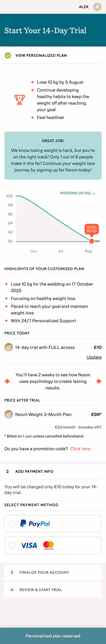This screenshot has width=106, height=644.
Task: Click the Noom icon beside 3-Month Plan
Action: tap(9, 414)
